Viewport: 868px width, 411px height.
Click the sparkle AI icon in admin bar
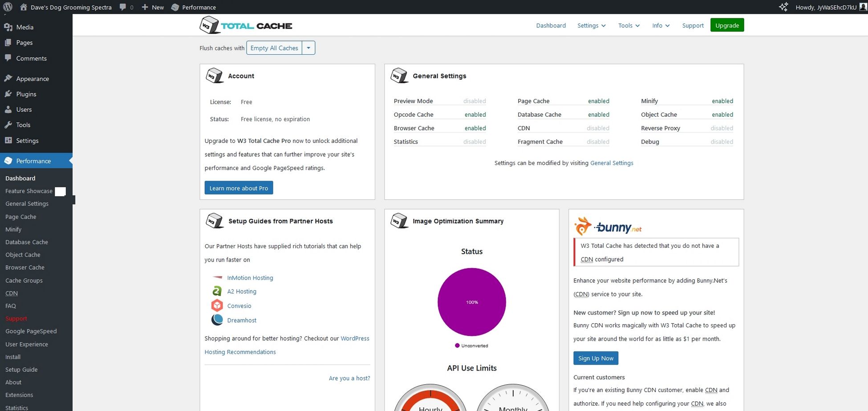[783, 7]
